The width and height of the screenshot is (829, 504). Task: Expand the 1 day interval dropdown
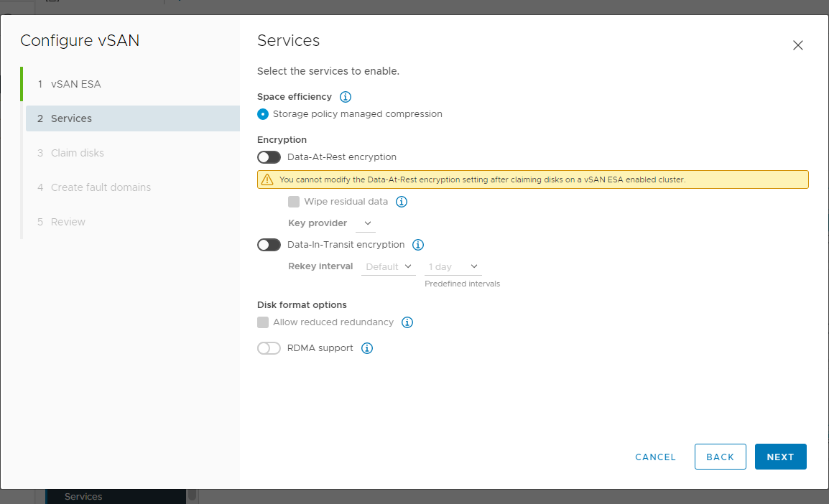pos(453,266)
